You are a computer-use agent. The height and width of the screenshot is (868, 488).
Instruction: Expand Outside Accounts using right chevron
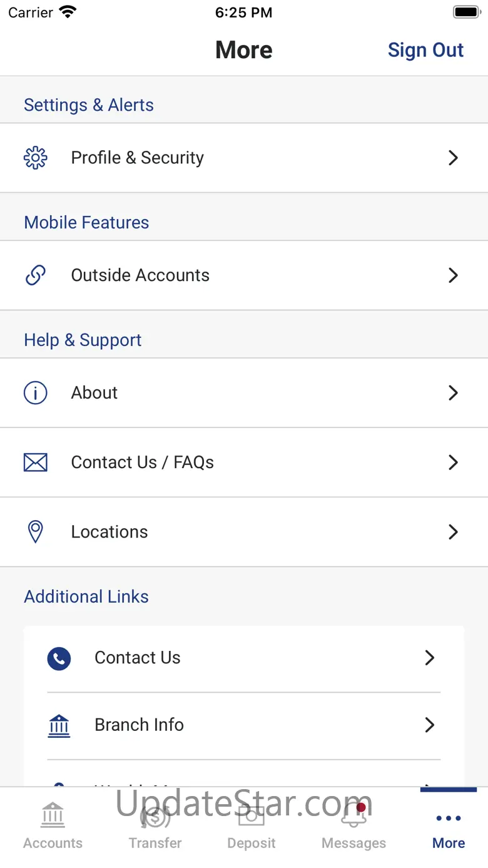(x=454, y=275)
